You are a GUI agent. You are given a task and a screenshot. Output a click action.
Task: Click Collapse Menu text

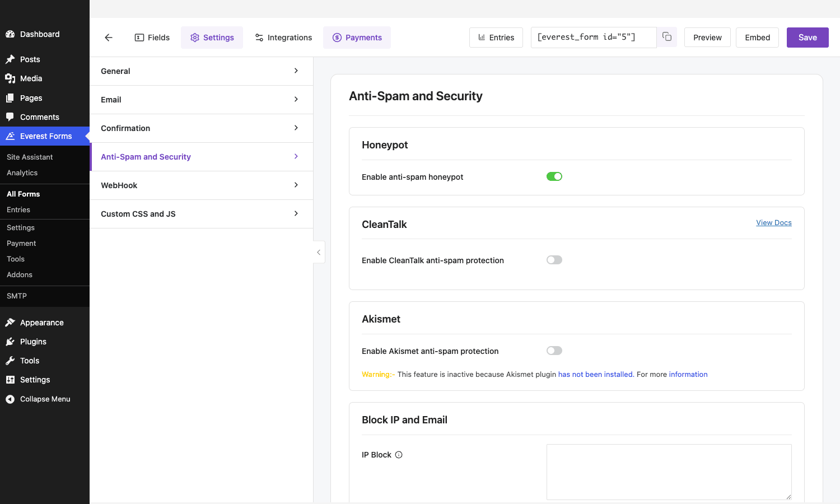click(45, 399)
